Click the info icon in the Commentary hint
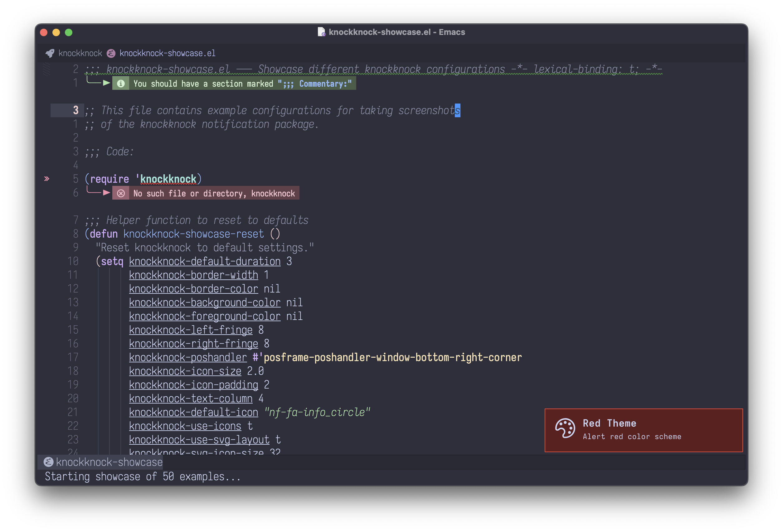The image size is (783, 532). 121,84
